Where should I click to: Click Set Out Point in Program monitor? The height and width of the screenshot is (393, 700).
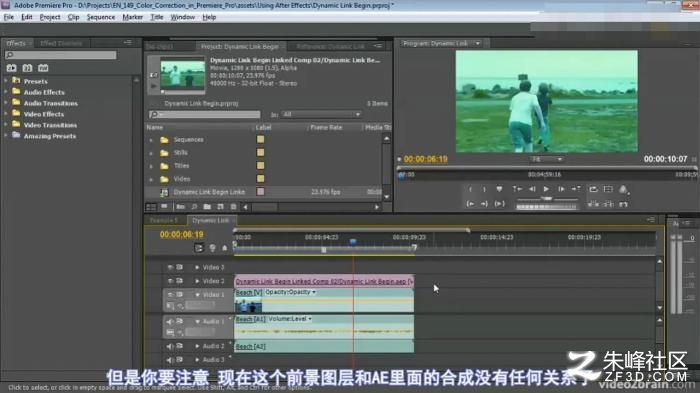click(484, 189)
